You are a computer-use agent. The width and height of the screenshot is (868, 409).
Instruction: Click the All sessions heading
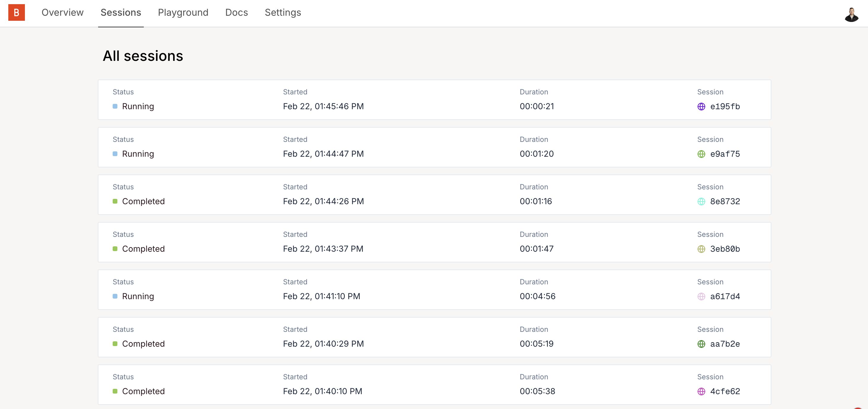point(143,56)
